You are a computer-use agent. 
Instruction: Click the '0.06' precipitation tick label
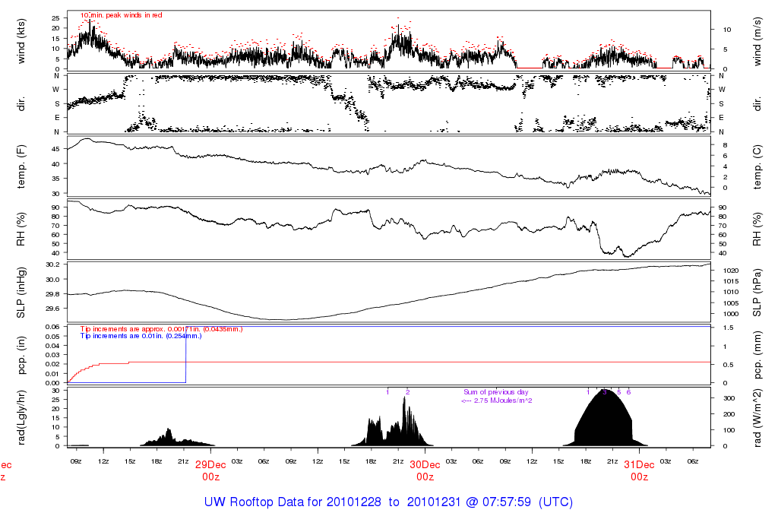coord(52,327)
